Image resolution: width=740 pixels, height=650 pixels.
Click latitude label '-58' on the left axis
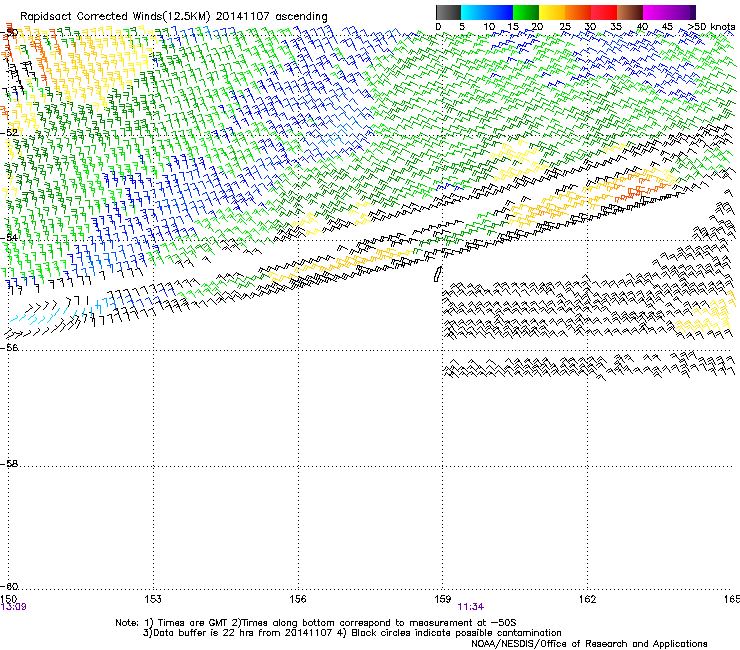point(9,464)
